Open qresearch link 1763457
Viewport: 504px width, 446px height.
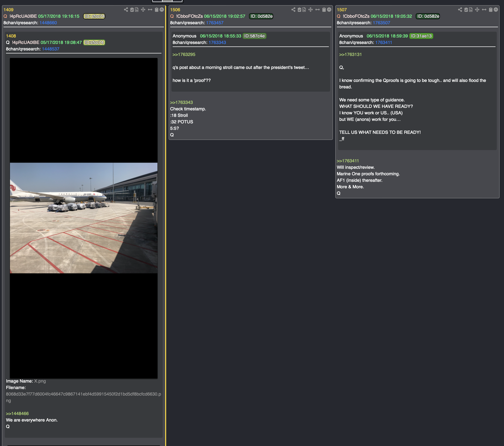pos(215,23)
